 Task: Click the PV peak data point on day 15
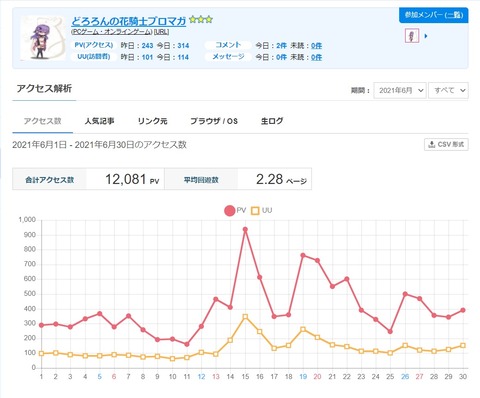click(x=245, y=229)
